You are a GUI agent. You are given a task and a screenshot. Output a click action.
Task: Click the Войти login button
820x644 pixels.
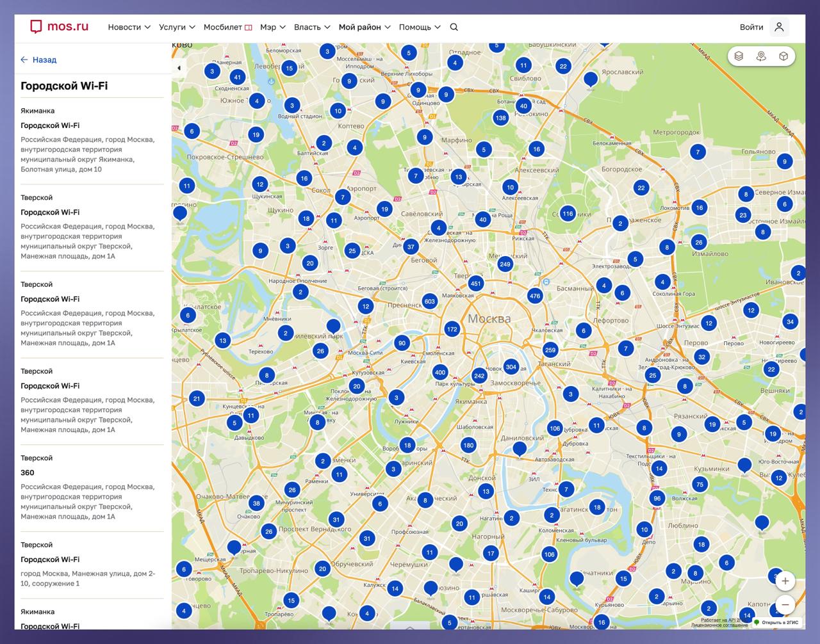point(751,27)
